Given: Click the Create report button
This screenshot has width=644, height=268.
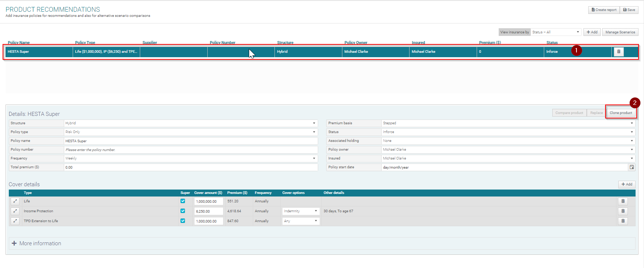Looking at the screenshot, I should click(604, 10).
